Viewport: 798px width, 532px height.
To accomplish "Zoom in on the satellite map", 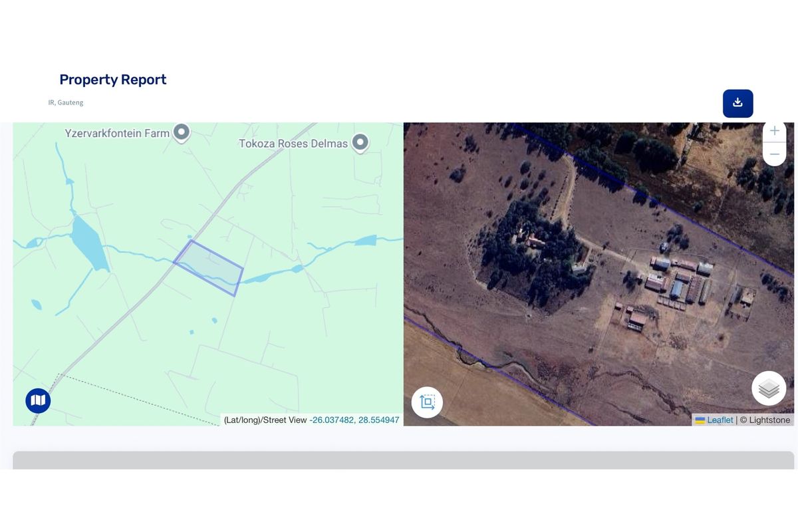I will [x=774, y=131].
